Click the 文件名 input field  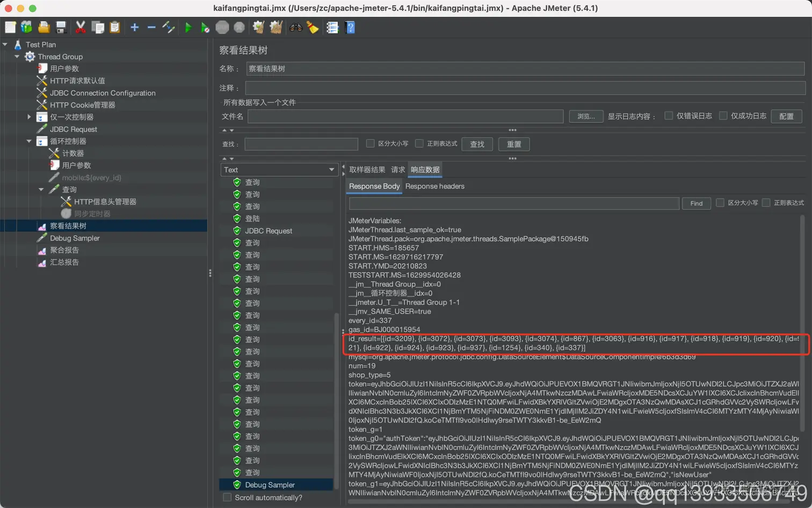[405, 116]
